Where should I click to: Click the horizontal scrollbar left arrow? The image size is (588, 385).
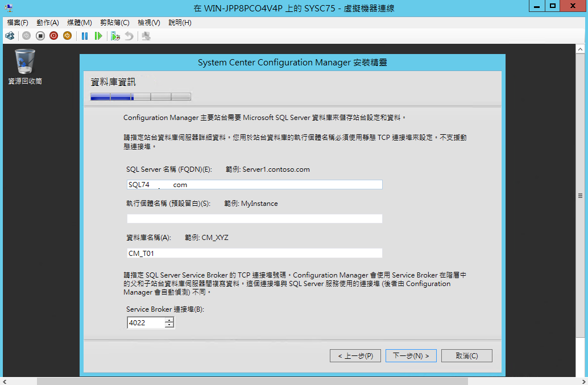point(4,381)
